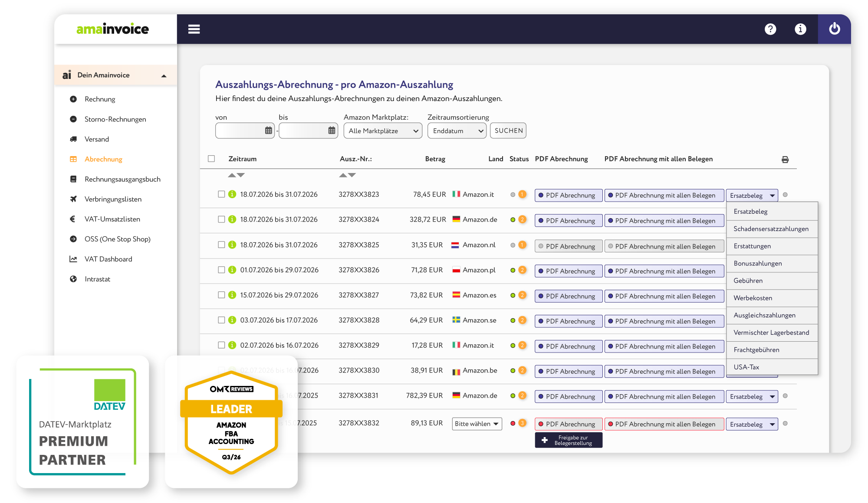Choose Schadensersatzzahlungen from the dropdown list

point(772,229)
